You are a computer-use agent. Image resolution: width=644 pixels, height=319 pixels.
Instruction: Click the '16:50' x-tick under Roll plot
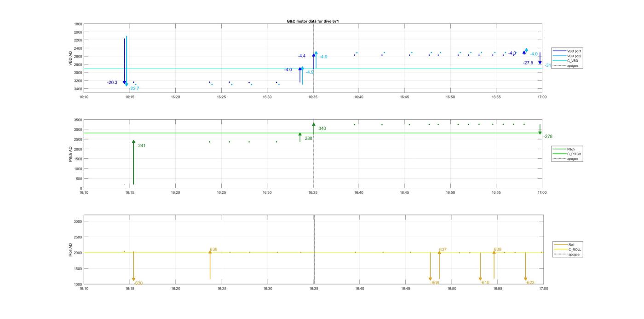tap(451, 289)
